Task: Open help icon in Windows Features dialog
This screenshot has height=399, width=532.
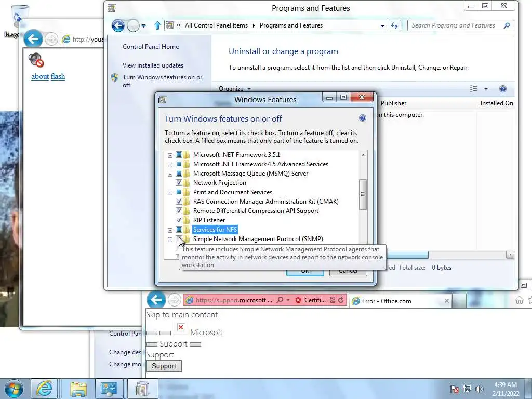Action: point(362,118)
